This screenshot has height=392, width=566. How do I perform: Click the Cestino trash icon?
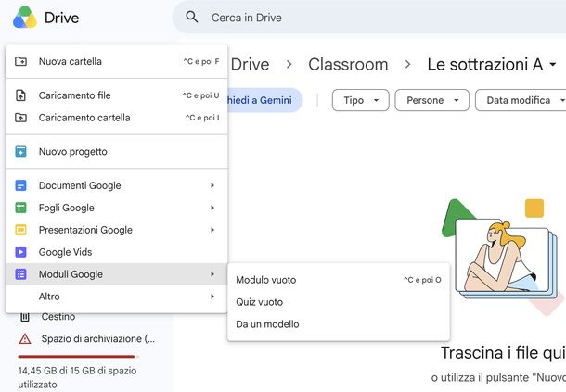coord(24,317)
